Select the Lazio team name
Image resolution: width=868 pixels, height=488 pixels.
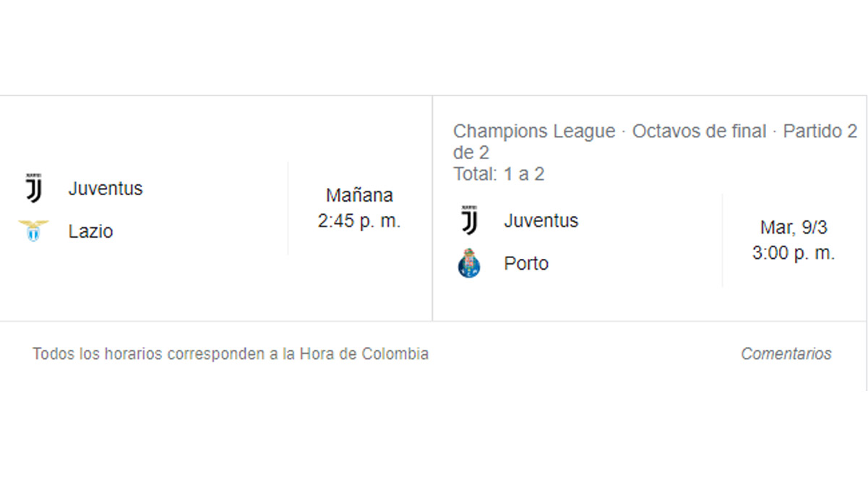tap(90, 231)
